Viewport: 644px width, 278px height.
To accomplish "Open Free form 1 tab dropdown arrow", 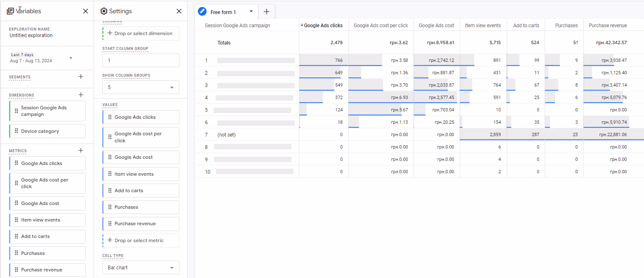I will click(x=251, y=12).
